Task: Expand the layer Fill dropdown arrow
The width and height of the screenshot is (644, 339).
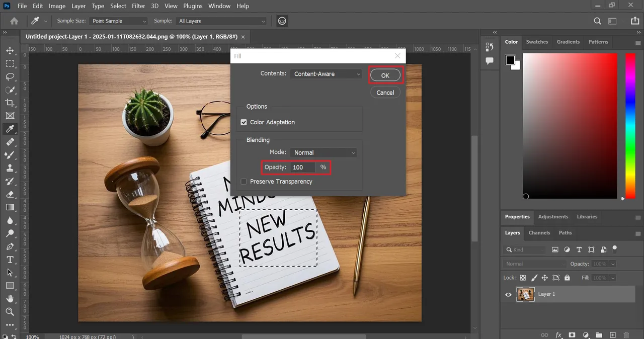Action: pyautogui.click(x=612, y=278)
